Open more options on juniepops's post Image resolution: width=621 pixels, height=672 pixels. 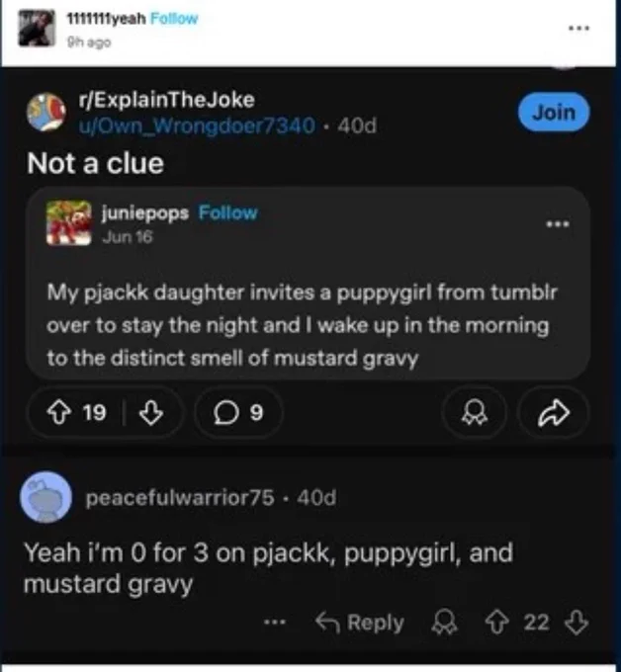557,223
